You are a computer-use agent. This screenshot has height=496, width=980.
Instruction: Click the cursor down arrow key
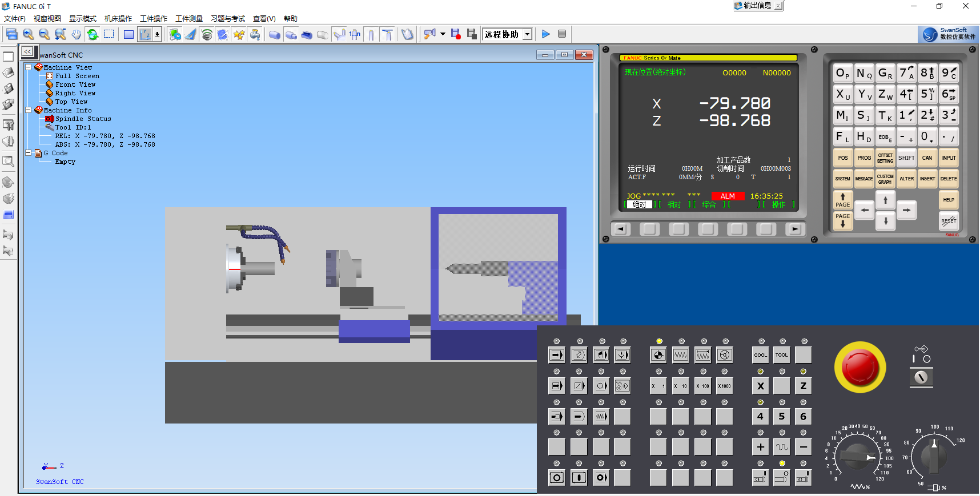(x=885, y=220)
